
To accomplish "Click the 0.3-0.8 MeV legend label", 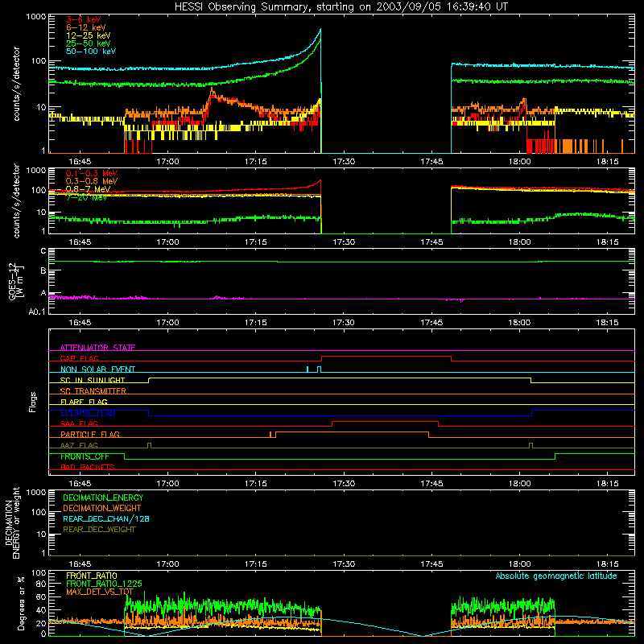I will pyautogui.click(x=92, y=181).
